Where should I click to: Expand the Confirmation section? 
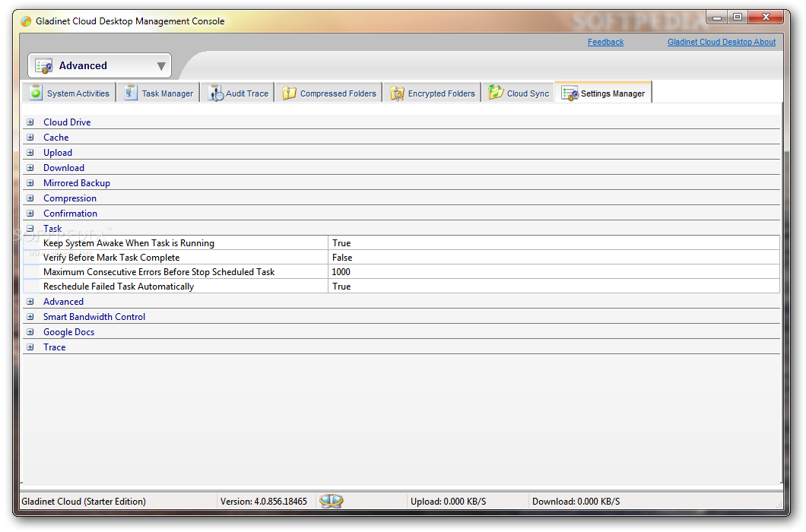pos(30,214)
